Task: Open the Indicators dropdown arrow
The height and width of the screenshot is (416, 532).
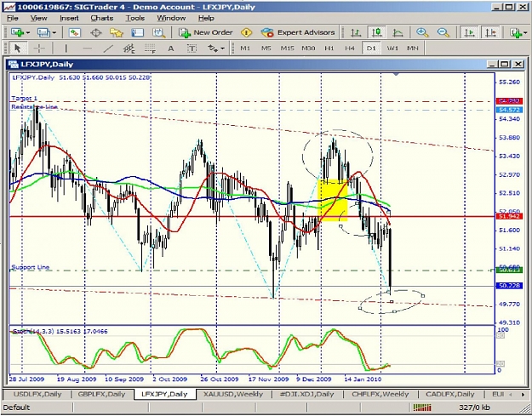Action: [x=525, y=33]
